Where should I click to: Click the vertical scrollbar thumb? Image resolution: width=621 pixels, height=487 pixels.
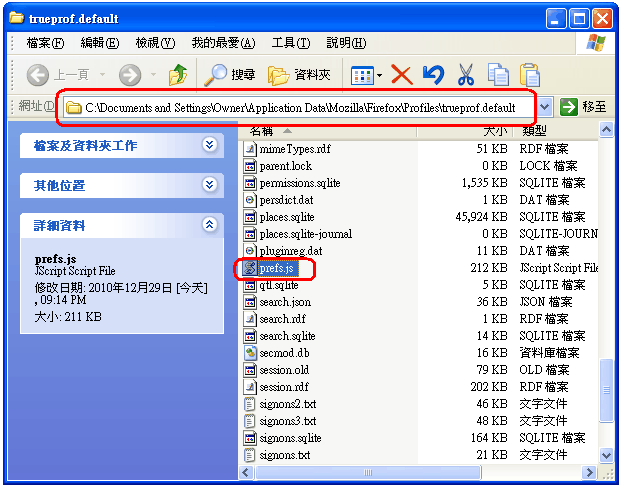click(x=606, y=391)
